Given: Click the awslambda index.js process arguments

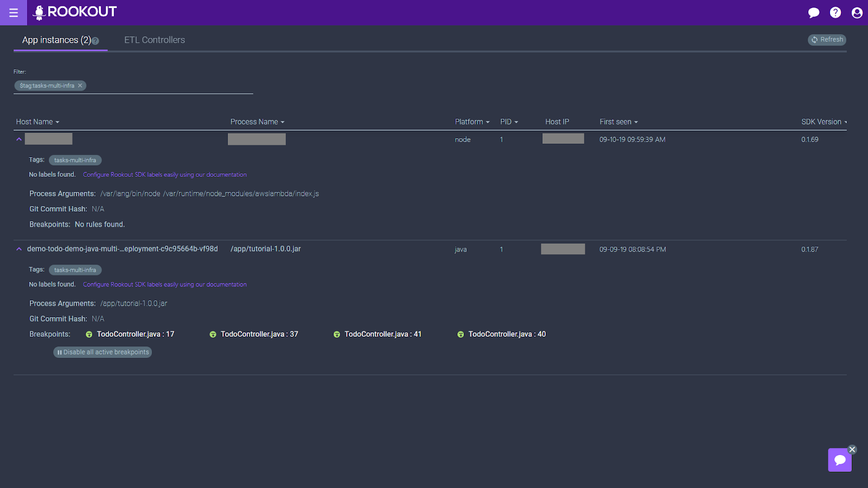Looking at the screenshot, I should point(209,194).
